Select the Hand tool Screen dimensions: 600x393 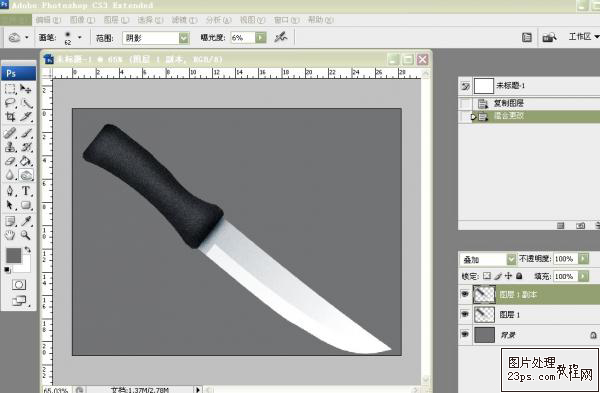point(10,235)
